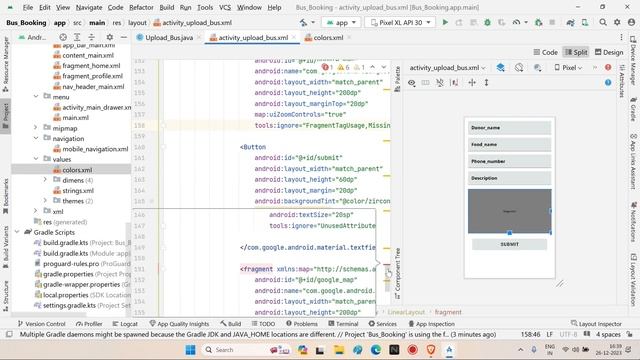
Task: Open Device Manager from the top toolbar icon
Action: (x=585, y=22)
